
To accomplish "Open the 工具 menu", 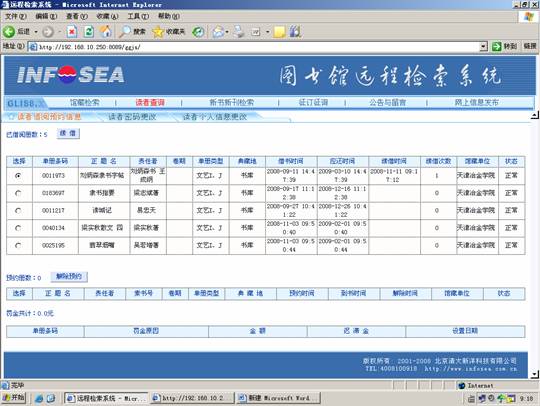I will (x=138, y=16).
